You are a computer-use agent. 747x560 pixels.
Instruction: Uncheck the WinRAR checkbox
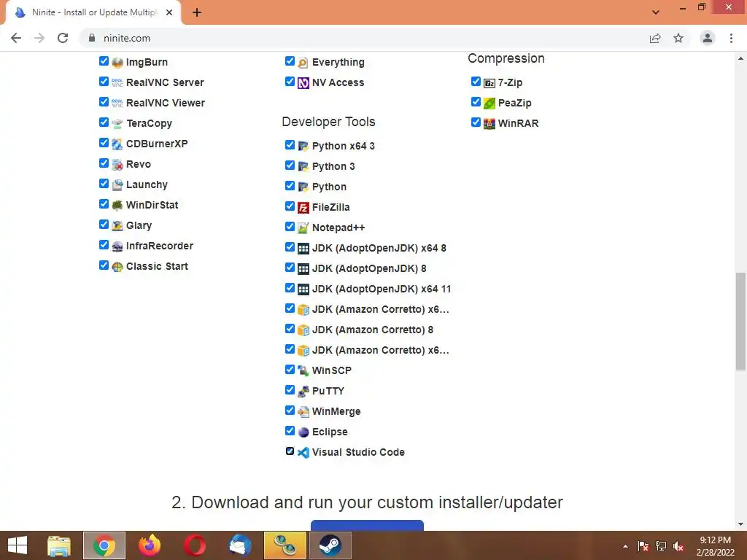pos(476,122)
